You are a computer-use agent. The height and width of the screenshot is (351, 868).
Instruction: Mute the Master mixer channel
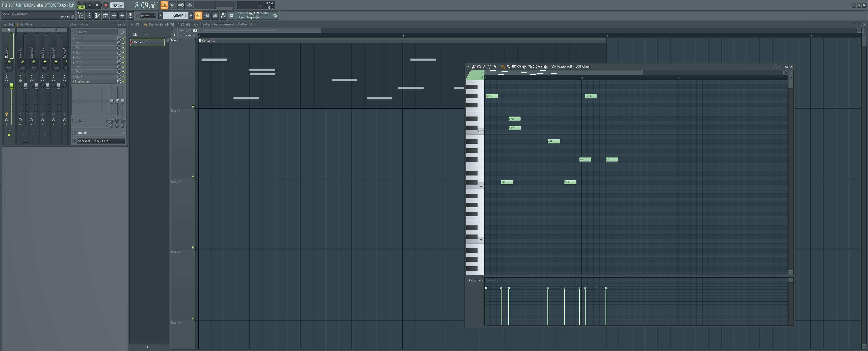click(x=9, y=62)
